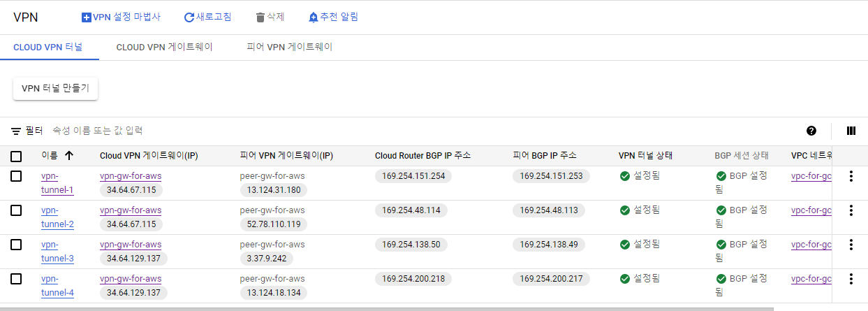Check the box for vpn-tunnel-3

pos(16,245)
